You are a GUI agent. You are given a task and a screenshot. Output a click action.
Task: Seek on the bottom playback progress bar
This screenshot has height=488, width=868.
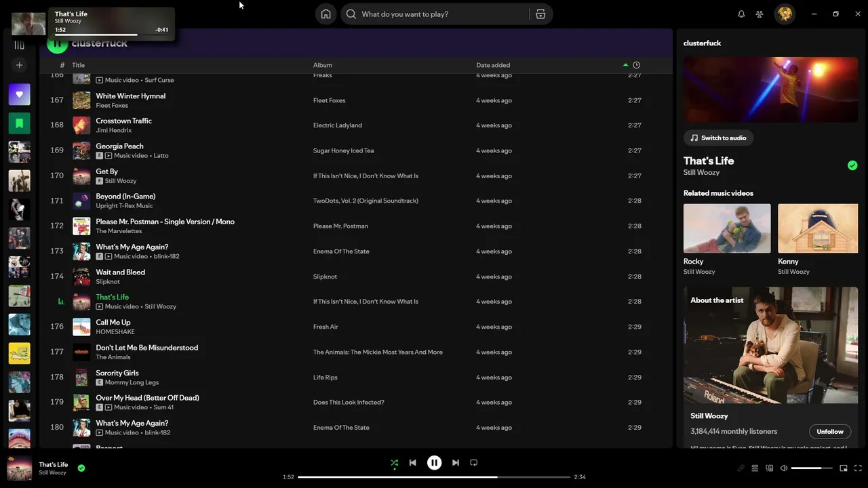(x=434, y=477)
